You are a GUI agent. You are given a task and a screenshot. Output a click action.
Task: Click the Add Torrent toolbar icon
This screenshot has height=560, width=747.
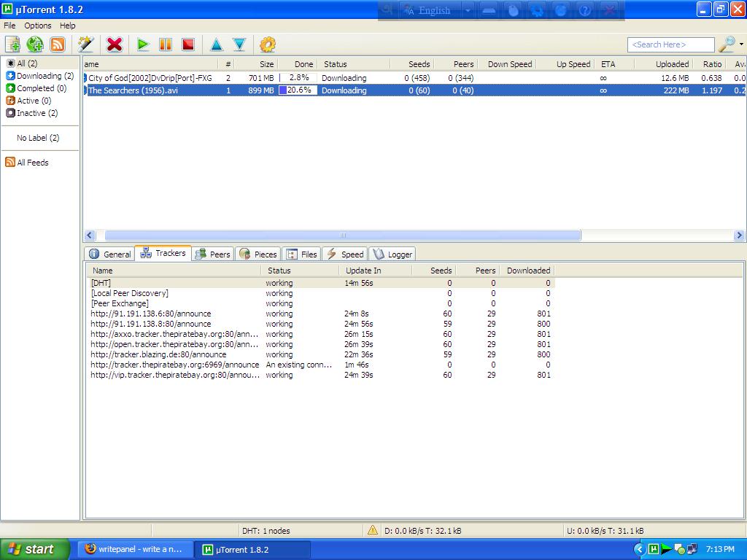[13, 44]
